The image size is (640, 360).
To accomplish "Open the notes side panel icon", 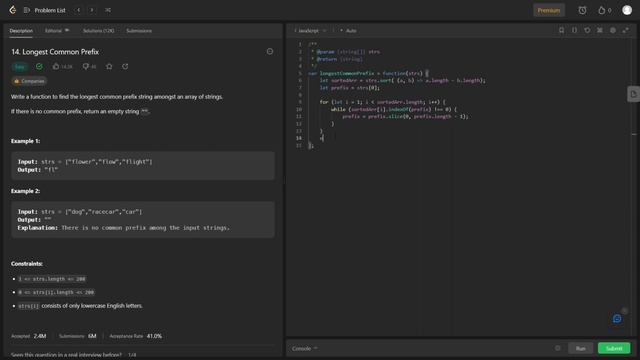I will coord(633,94).
